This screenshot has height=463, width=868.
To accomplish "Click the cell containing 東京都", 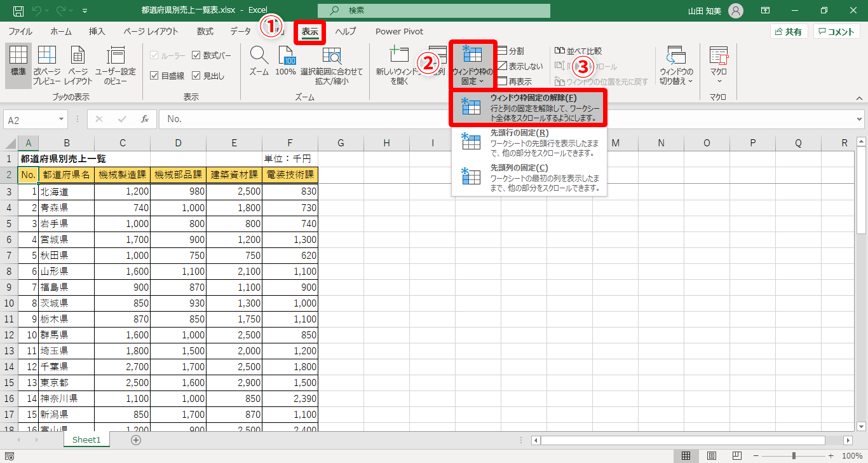I will 66,382.
